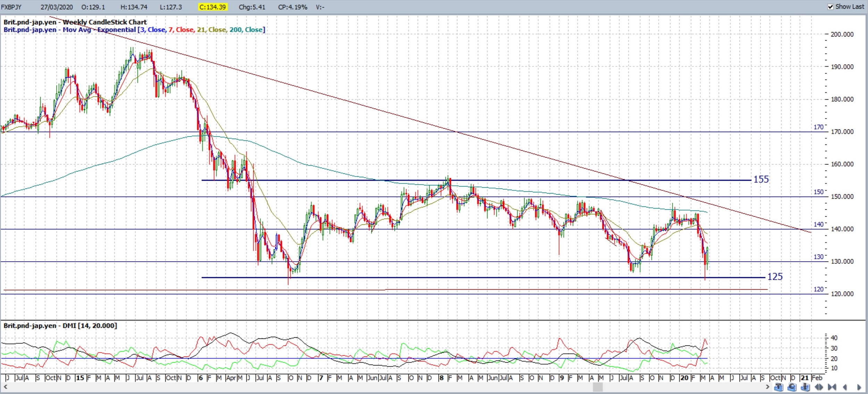
Task: Click the horizontal scrollbar thumb
Action: tap(598, 387)
